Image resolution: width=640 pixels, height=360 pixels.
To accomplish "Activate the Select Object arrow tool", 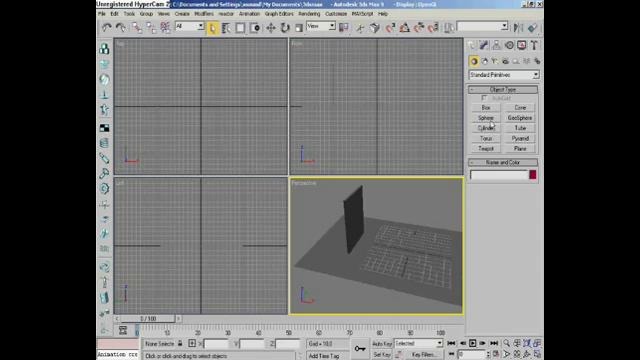I will pos(213,28).
